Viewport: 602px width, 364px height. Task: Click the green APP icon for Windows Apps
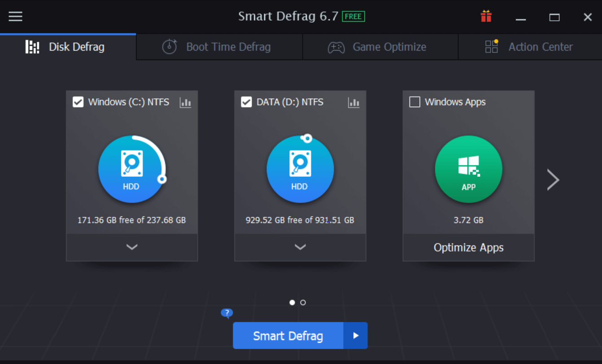468,169
